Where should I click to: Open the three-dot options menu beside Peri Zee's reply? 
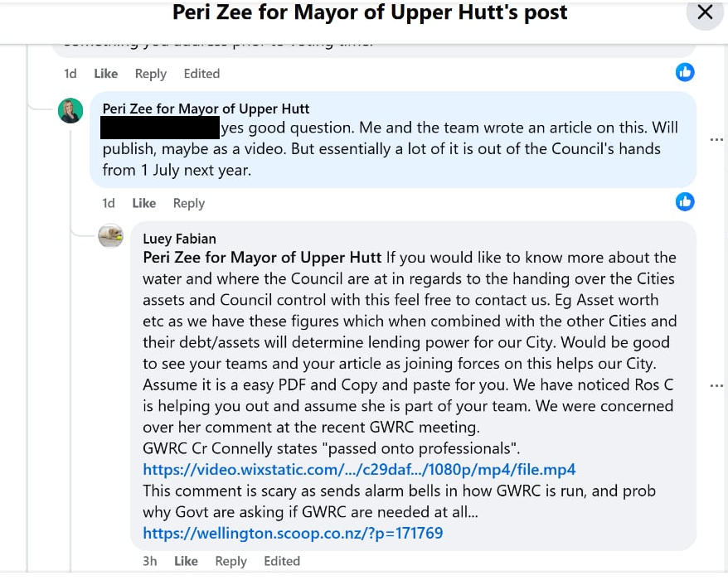tap(716, 140)
